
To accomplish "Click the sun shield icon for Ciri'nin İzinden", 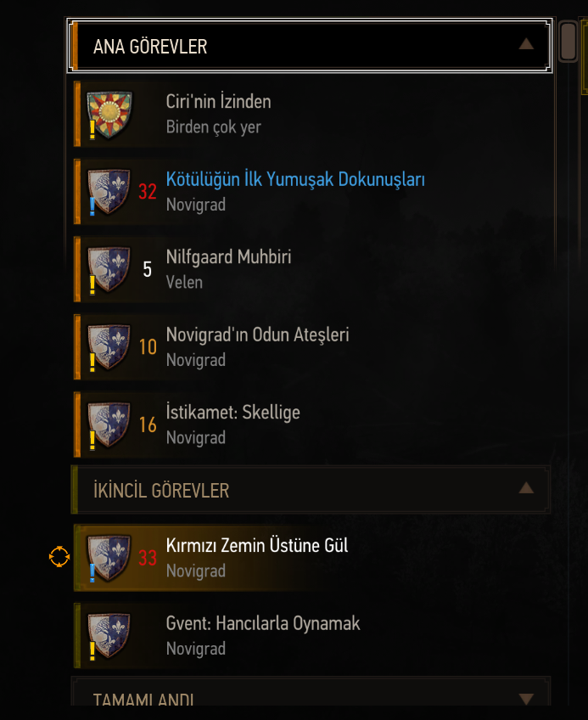I will 109,115.
